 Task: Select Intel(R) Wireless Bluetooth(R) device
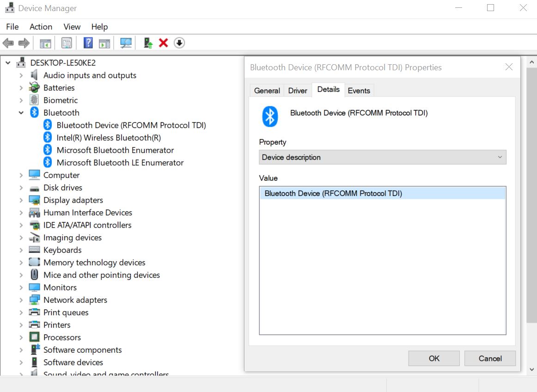[x=109, y=137]
